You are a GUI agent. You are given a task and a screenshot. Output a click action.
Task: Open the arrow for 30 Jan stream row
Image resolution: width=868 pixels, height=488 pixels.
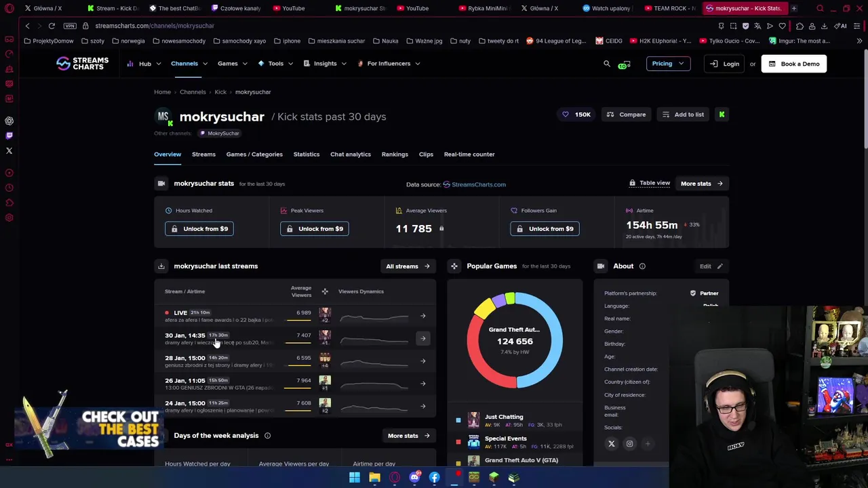point(422,338)
